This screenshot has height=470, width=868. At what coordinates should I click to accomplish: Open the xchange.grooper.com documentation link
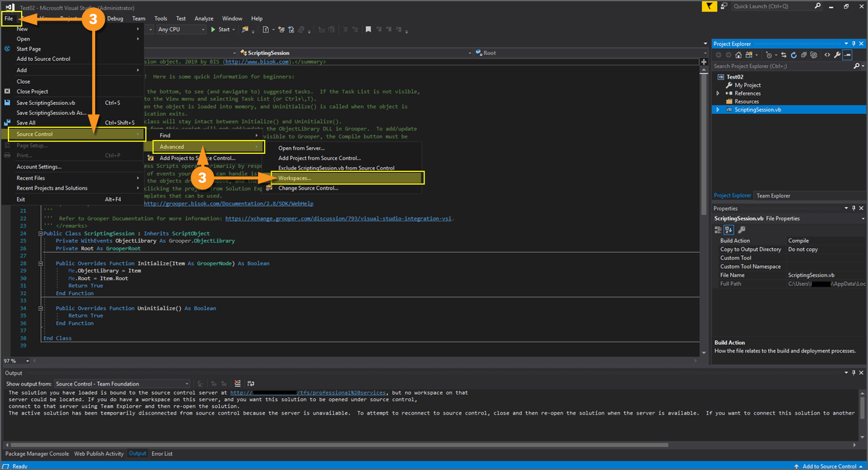(x=339, y=218)
